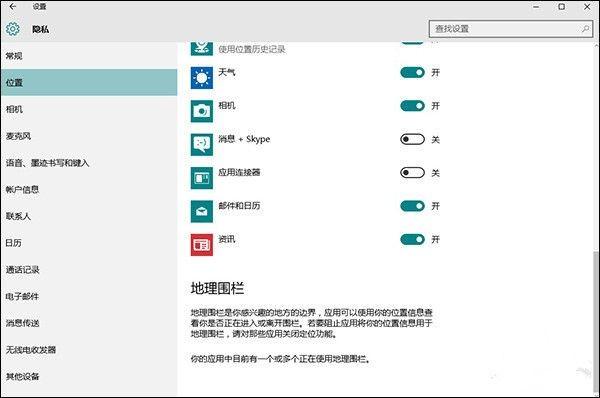Image resolution: width=600 pixels, height=398 pixels.
Task: Maximize the Settings window
Action: click(561, 7)
